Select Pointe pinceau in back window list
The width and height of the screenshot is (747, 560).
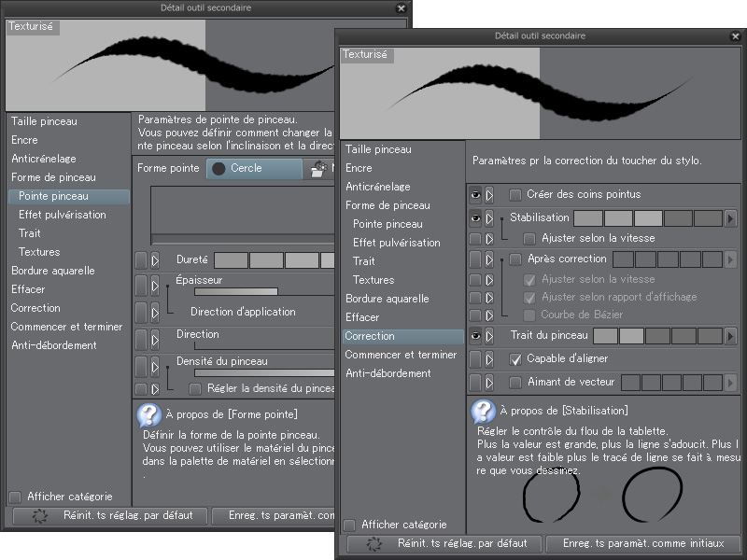[68, 196]
